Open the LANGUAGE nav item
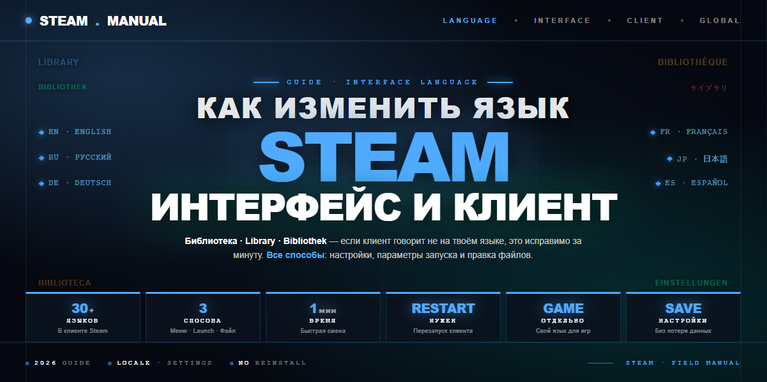Screen dimensions: 767x382 470,21
